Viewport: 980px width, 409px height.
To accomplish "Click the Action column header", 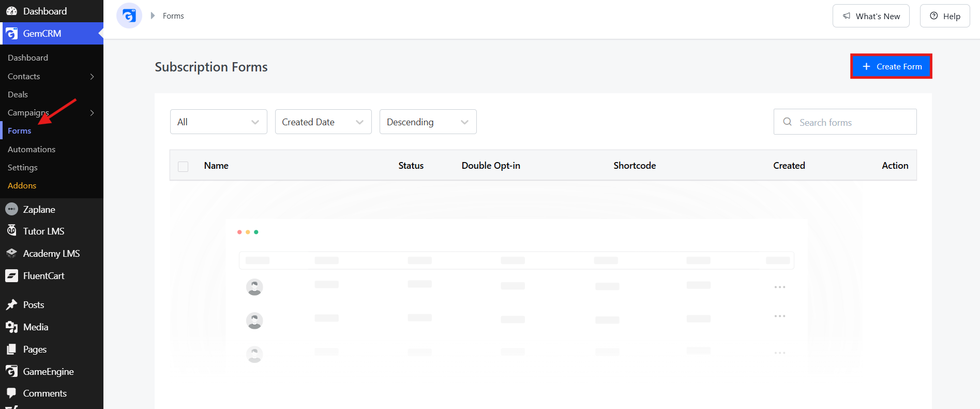I will tap(895, 166).
